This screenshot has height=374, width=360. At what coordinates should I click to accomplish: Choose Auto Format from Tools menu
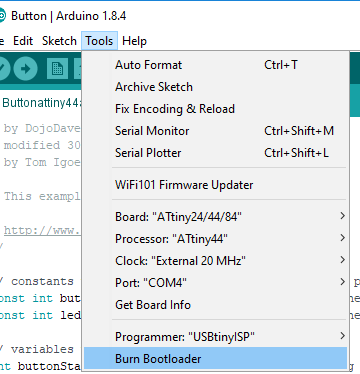pos(215,65)
